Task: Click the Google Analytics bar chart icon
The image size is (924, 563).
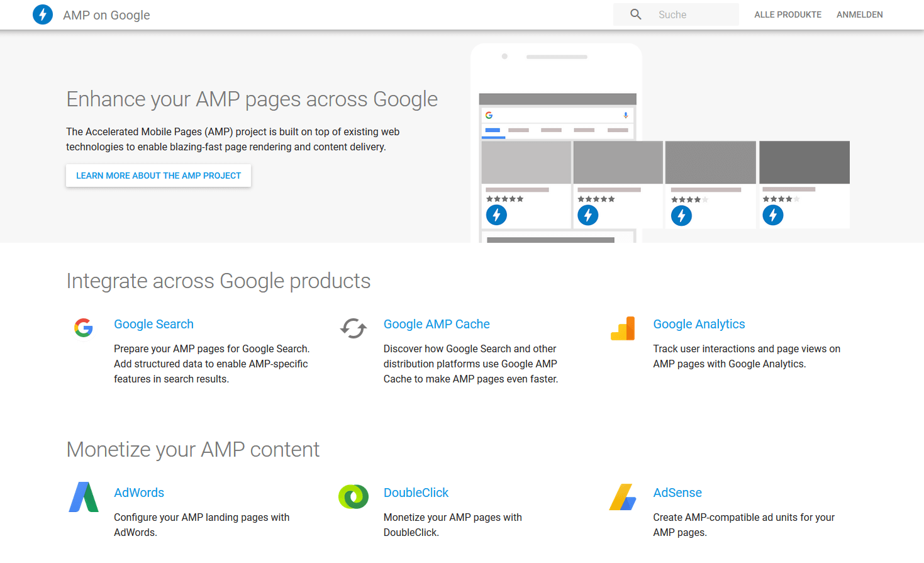Action: (x=623, y=328)
